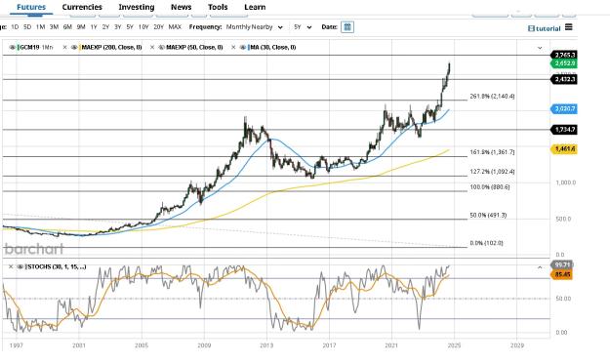Set chart range to 1M
This screenshot has width=610, height=364.
(x=40, y=26)
